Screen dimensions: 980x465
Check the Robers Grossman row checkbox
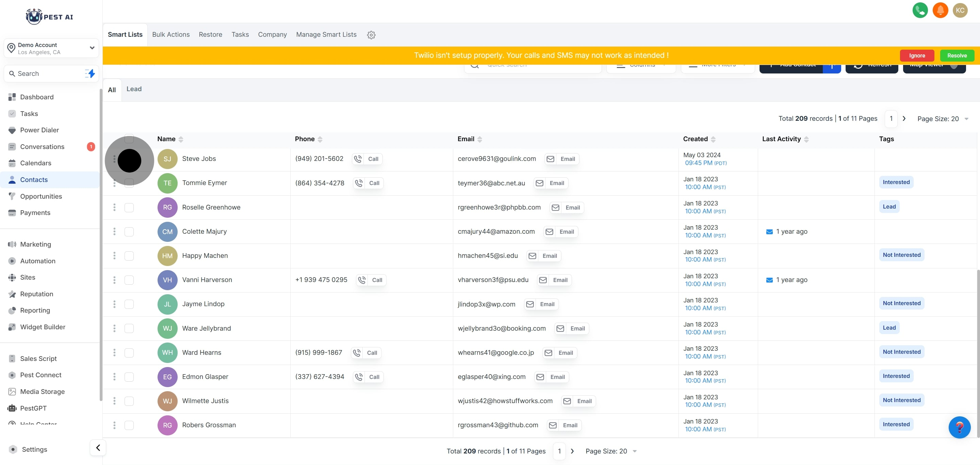pos(129,425)
